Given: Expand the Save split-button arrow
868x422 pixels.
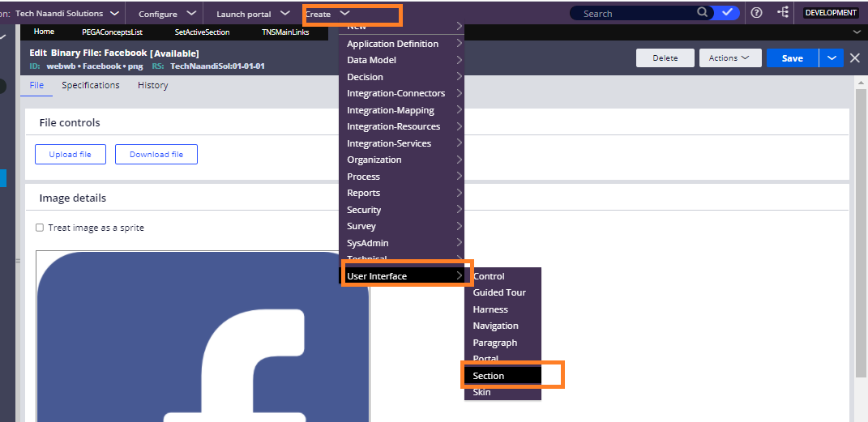Looking at the screenshot, I should [831, 58].
